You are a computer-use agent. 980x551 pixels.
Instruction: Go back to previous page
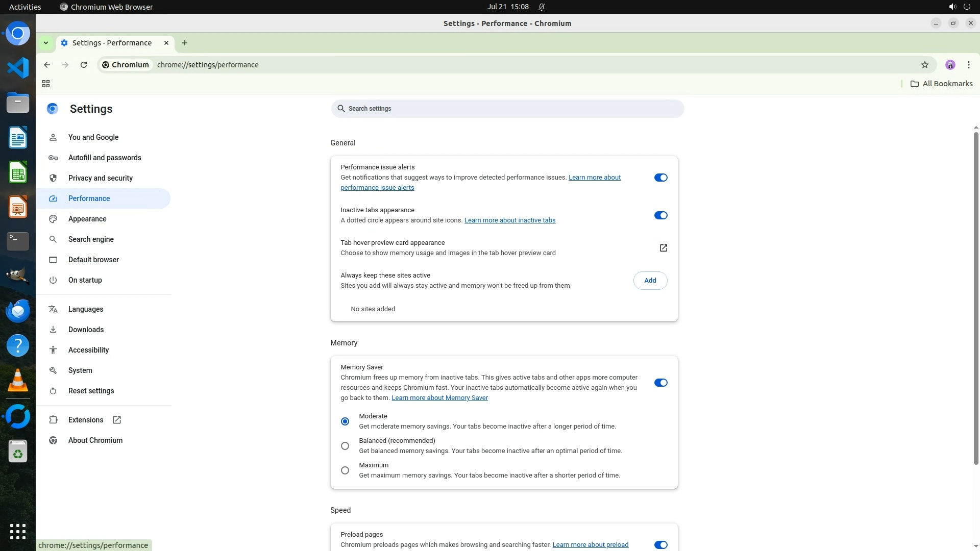point(47,65)
